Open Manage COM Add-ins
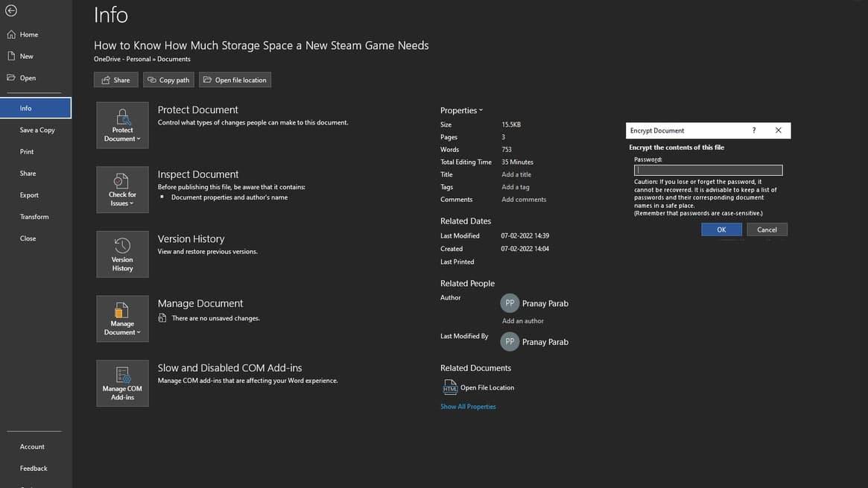 [x=122, y=384]
